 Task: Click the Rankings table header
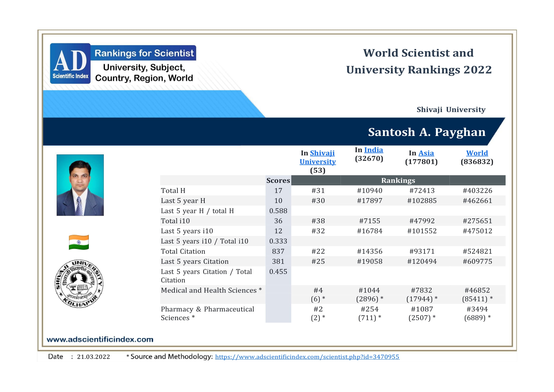pyautogui.click(x=398, y=180)
